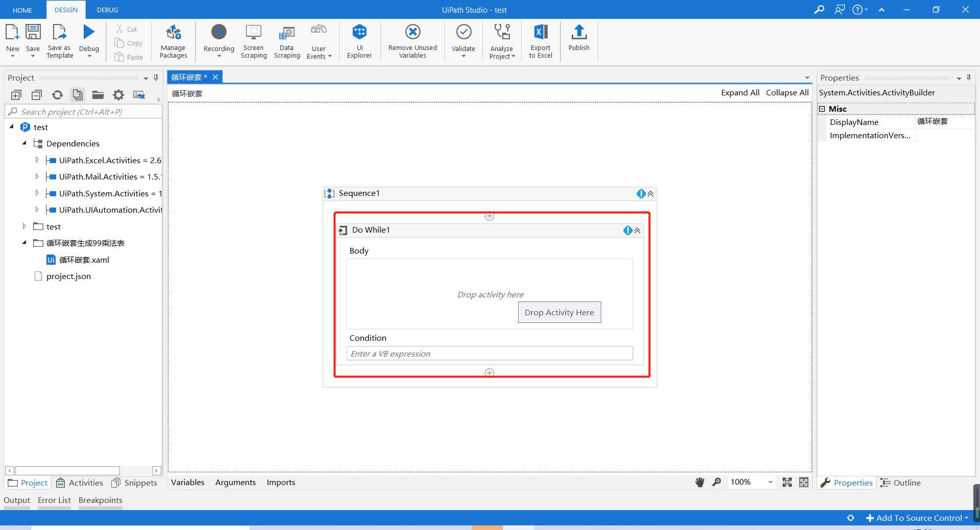Screen dimensions: 980x530
Task: Refresh the Project panel
Action: tap(57, 95)
